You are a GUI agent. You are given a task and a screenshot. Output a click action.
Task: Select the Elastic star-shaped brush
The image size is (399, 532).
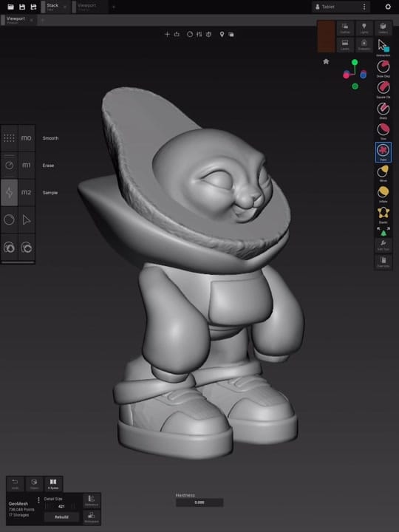[x=383, y=213]
